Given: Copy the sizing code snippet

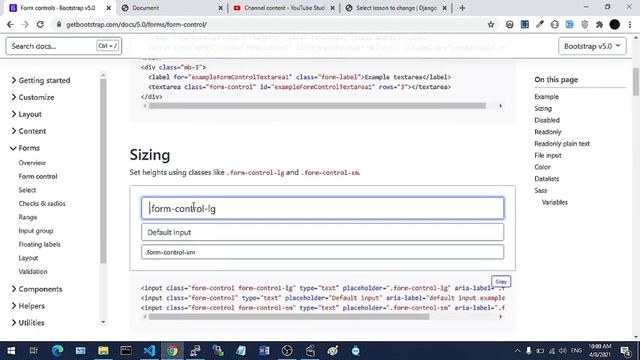Looking at the screenshot, I should (501, 281).
